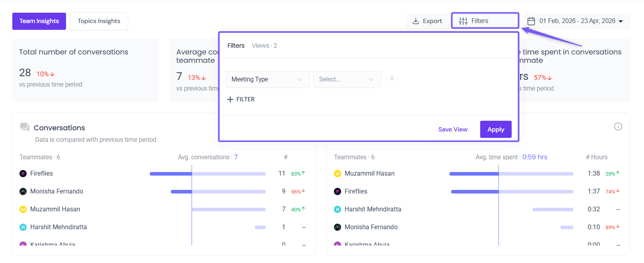Remove the Meeting Type filter row

click(x=392, y=79)
